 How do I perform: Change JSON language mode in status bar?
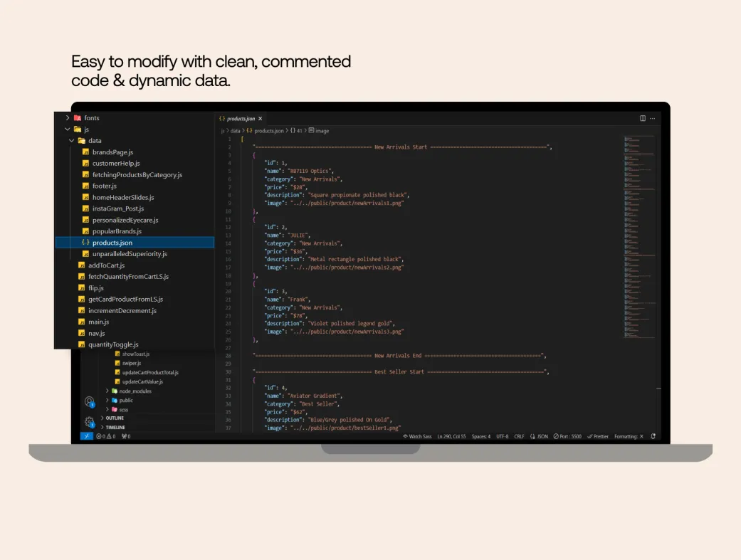pyautogui.click(x=540, y=436)
